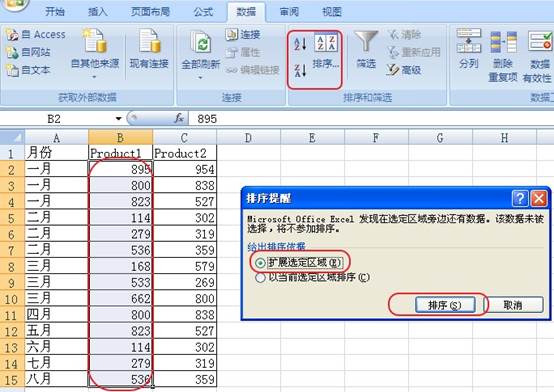Click cell containing 月份

click(56, 153)
